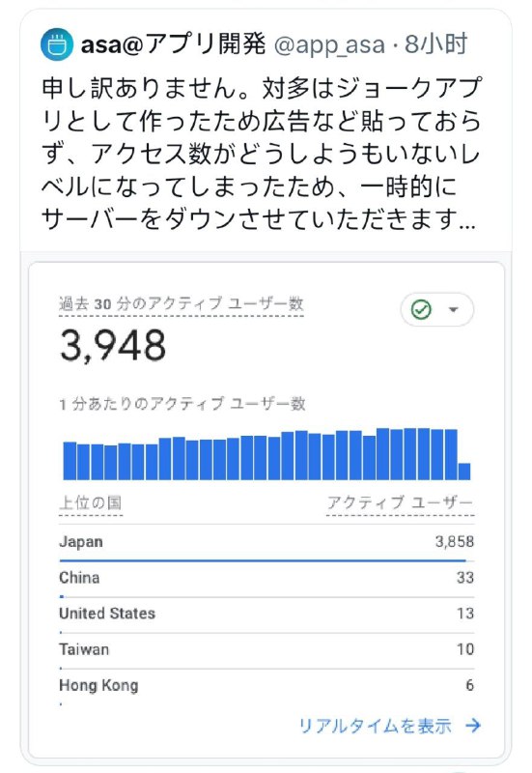
Task: Open the リアルタイムを表示 link
Action: pos(376,726)
